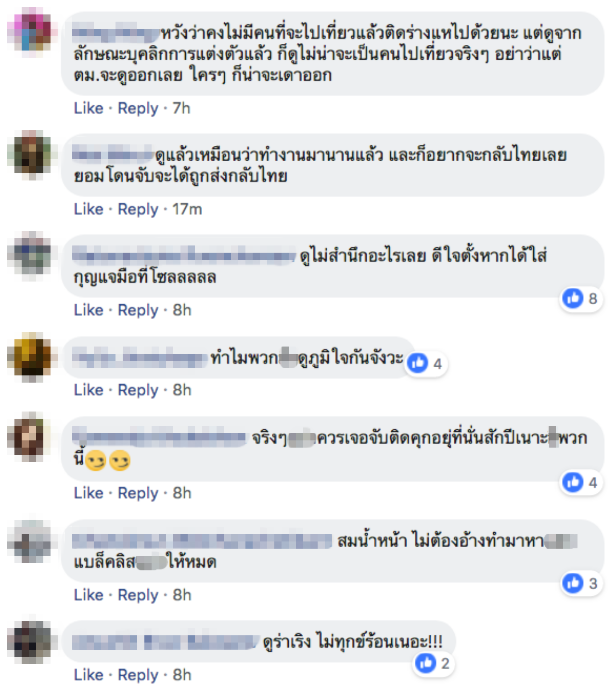The width and height of the screenshot is (616, 695).
Task: Like the comment posted 7h ago
Action: 89,108
